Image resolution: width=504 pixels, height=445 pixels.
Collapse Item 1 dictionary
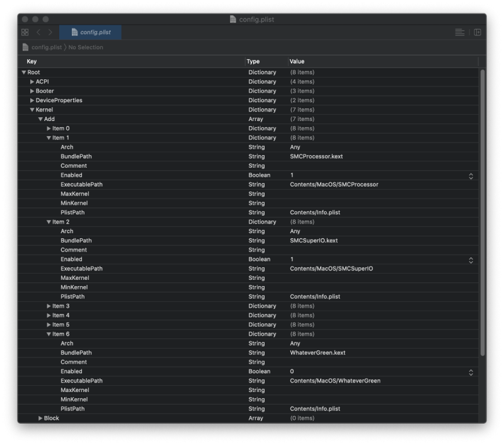pos(49,137)
